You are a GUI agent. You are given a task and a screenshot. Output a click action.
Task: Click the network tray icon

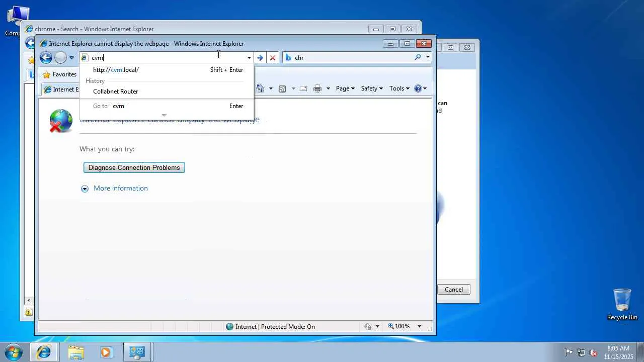581,352
